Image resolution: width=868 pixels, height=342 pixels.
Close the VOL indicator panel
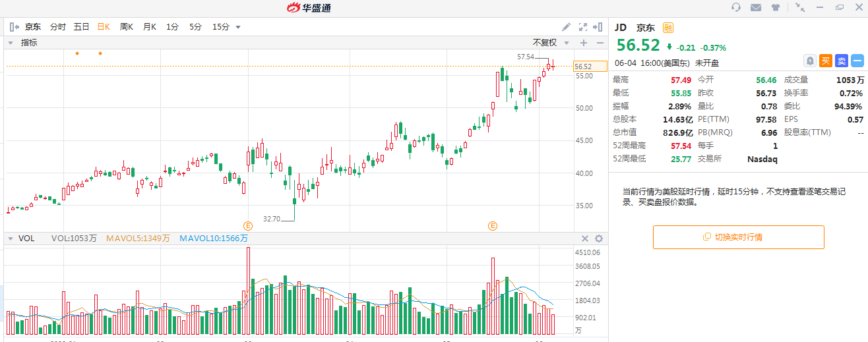(584, 239)
